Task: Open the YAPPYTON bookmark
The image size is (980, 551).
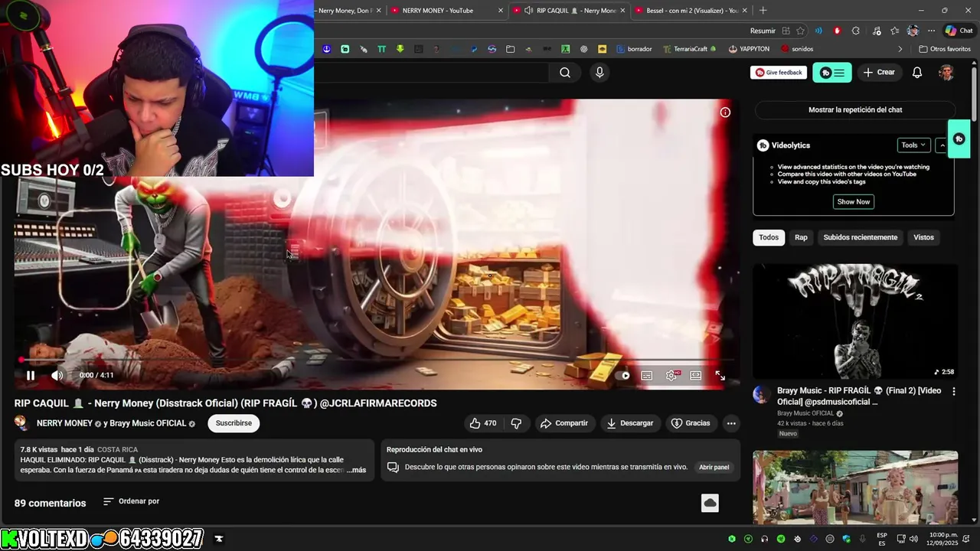Action: [749, 49]
